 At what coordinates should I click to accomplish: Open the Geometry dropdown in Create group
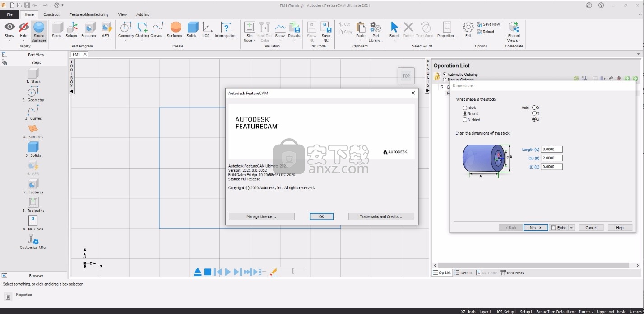pos(126,40)
